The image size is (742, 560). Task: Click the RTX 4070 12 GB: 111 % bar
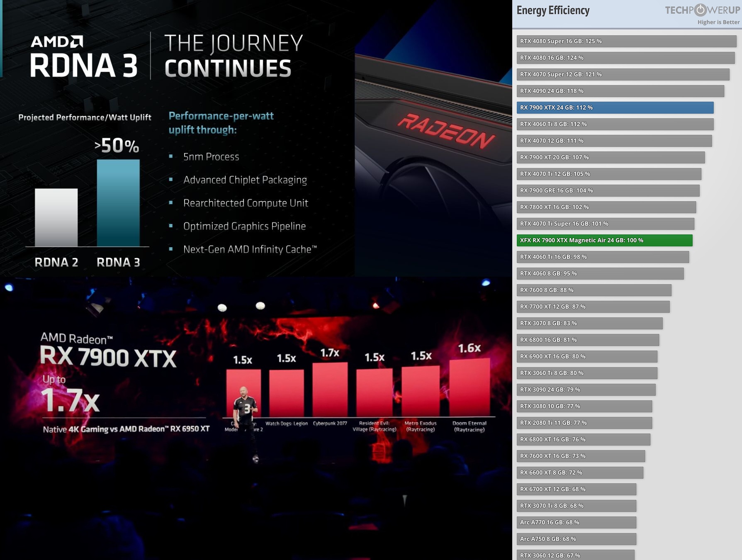pyautogui.click(x=614, y=141)
